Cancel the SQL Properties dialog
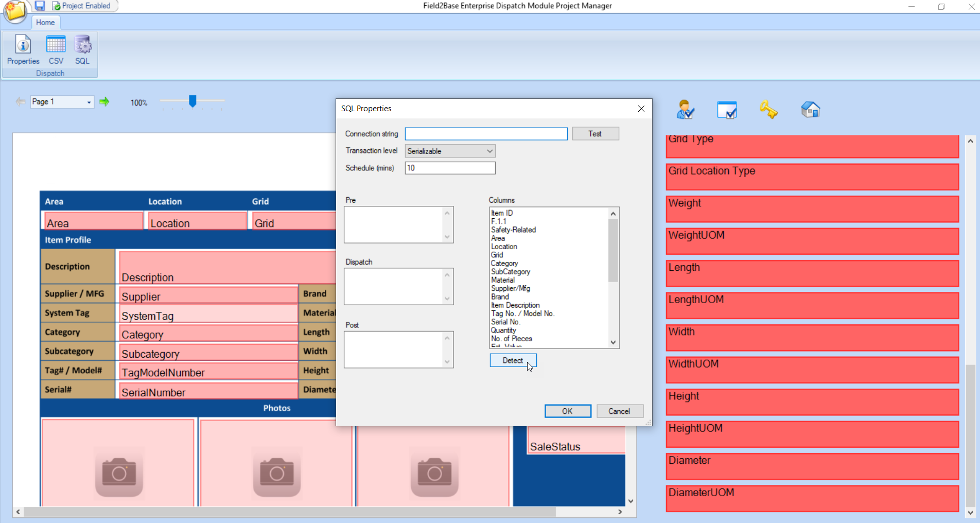 coord(619,411)
